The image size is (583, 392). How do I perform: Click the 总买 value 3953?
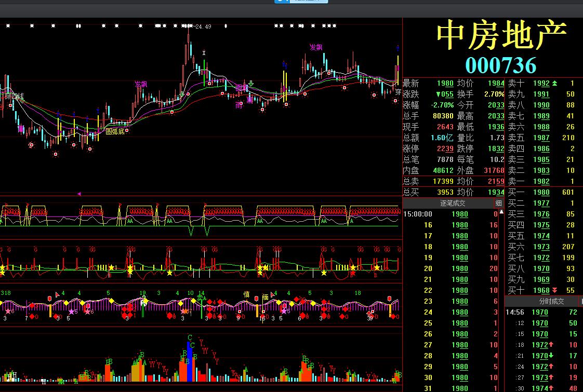point(445,192)
